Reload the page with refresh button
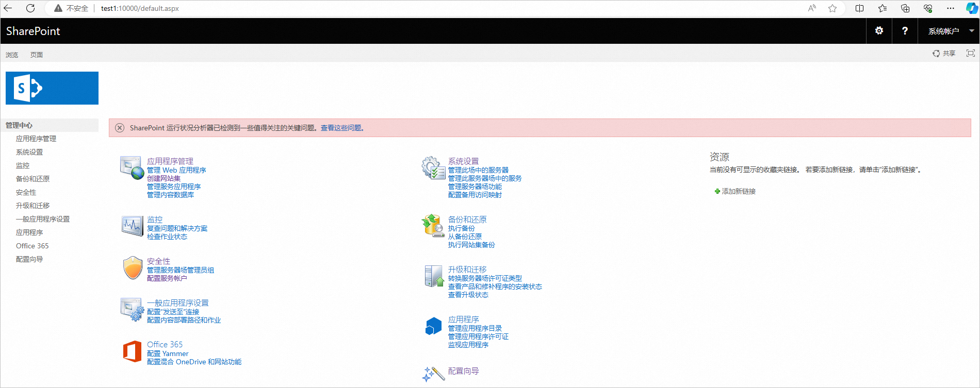Screen dimensions: 980x388 [x=30, y=8]
